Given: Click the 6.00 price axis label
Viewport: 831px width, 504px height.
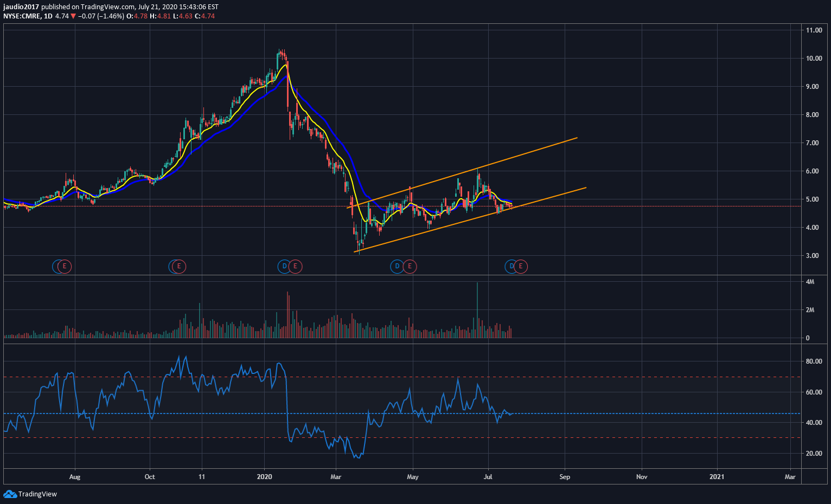Looking at the screenshot, I should click(813, 171).
